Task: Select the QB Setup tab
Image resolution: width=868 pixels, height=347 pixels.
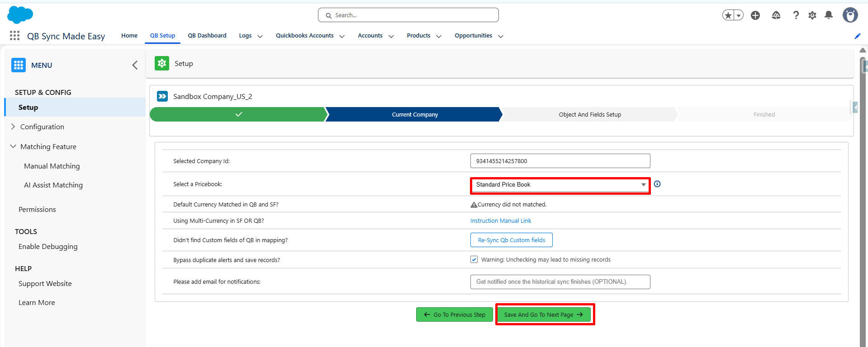Action: pos(162,36)
